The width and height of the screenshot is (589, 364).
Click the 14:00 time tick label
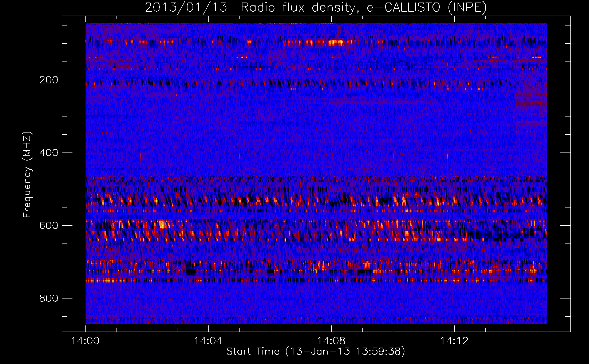point(86,341)
